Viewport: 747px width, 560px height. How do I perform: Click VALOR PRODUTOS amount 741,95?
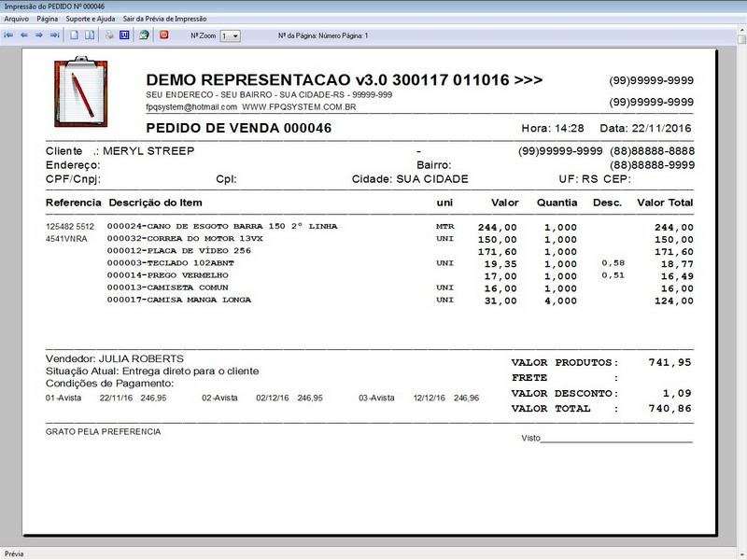point(669,363)
